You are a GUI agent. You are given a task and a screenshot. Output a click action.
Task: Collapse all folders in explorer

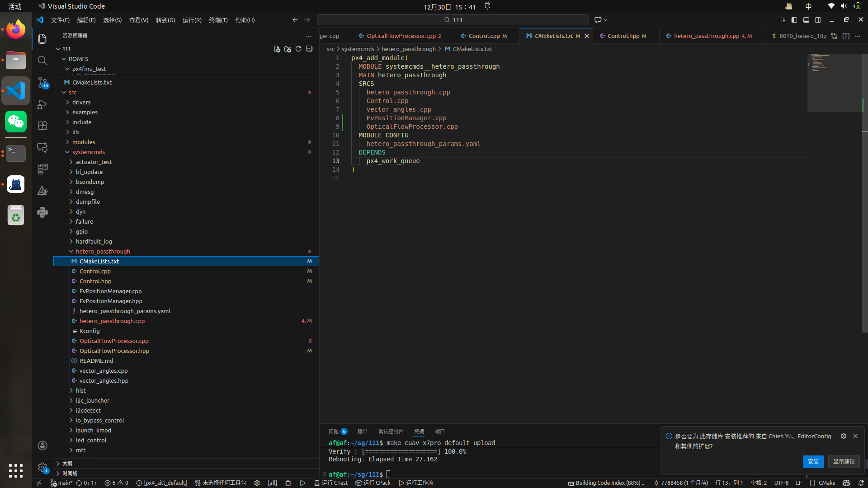click(309, 49)
